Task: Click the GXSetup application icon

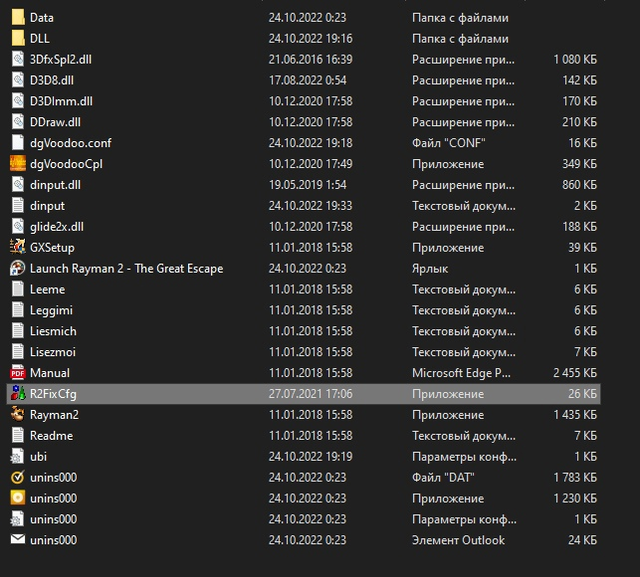Action: tap(18, 247)
